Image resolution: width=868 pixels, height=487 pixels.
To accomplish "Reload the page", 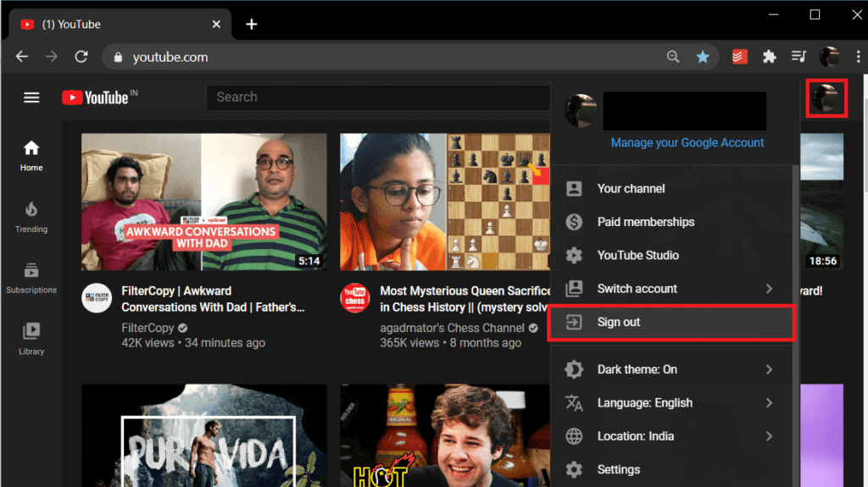I will coord(81,57).
